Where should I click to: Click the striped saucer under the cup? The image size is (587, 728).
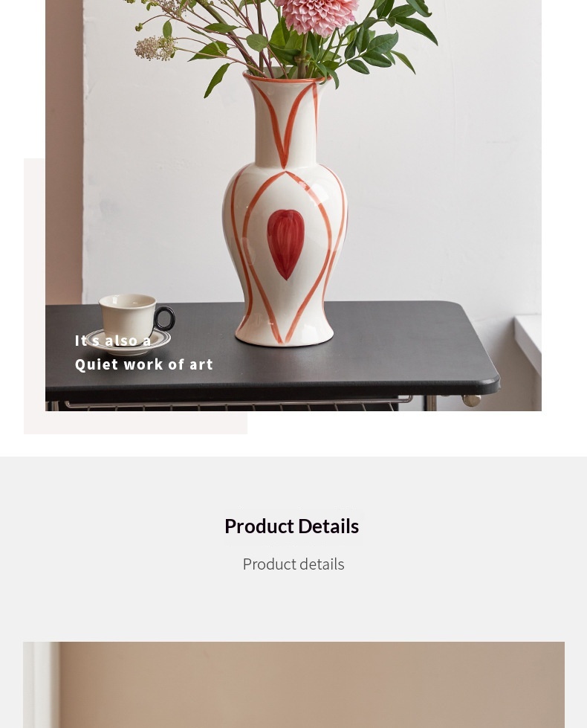(129, 343)
